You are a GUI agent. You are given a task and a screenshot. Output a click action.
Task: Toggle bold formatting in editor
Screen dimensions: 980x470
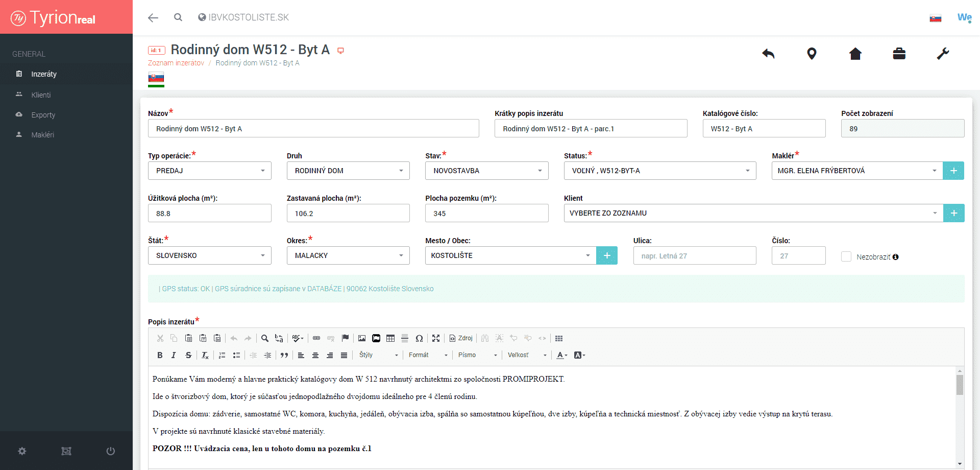[160, 355]
